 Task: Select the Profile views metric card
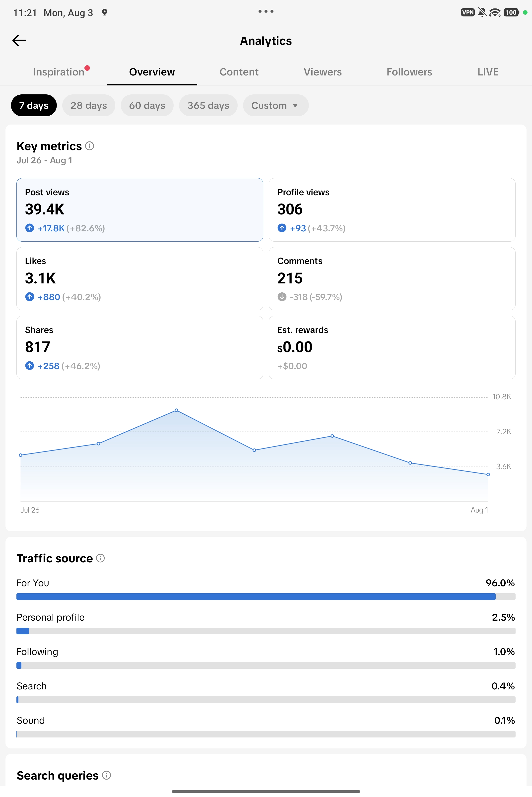(x=392, y=210)
